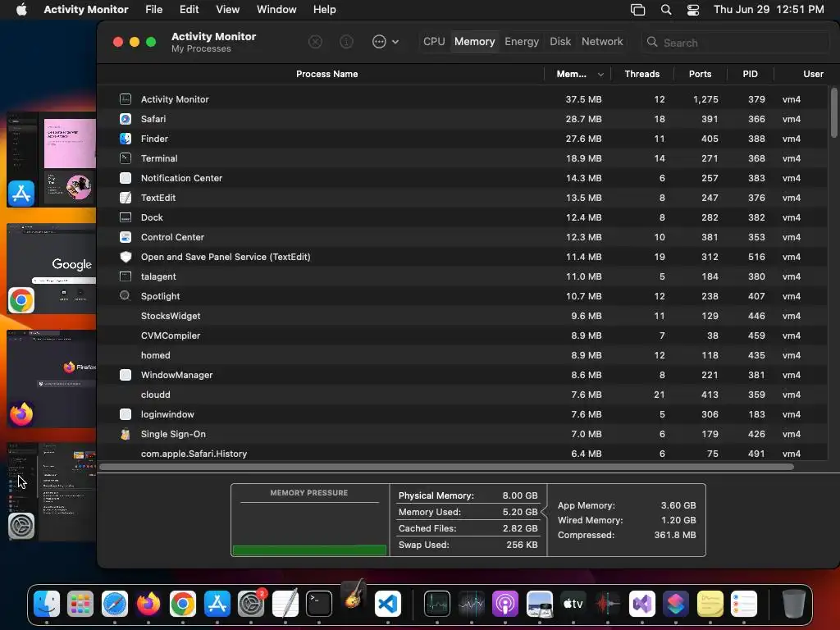This screenshot has height=630, width=840.
Task: Click the Inspect process info (i) icon
Action: click(x=347, y=42)
